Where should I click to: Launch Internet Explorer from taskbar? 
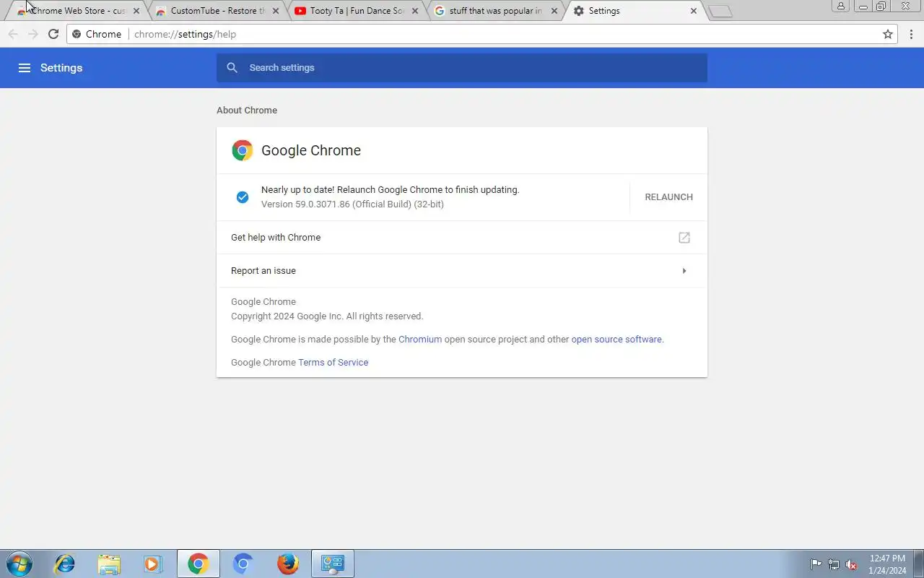[65, 564]
